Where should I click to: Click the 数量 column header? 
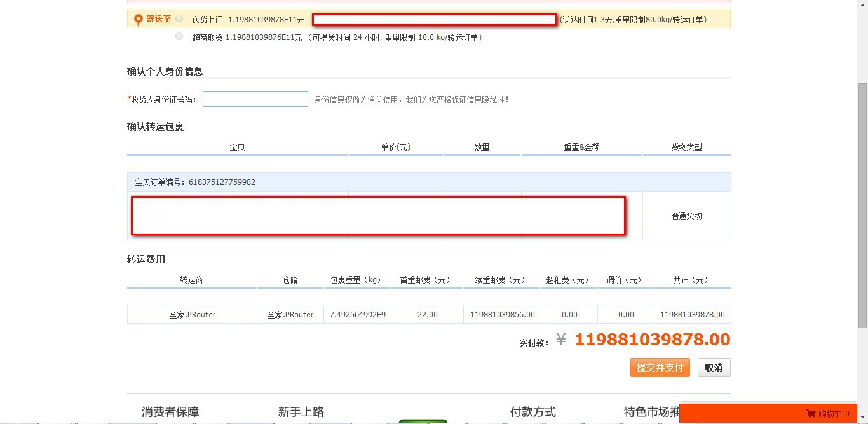[x=482, y=147]
